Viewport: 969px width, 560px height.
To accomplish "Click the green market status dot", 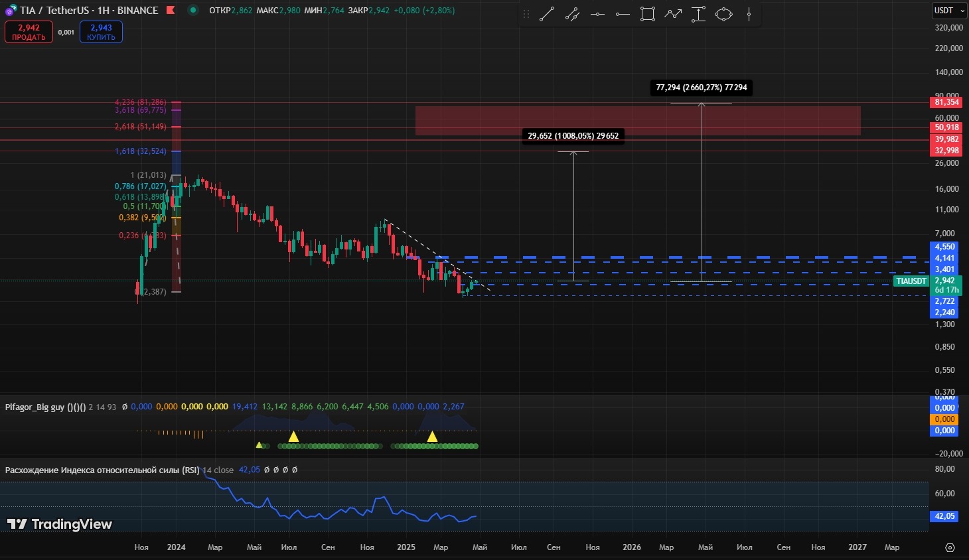I will tap(192, 10).
